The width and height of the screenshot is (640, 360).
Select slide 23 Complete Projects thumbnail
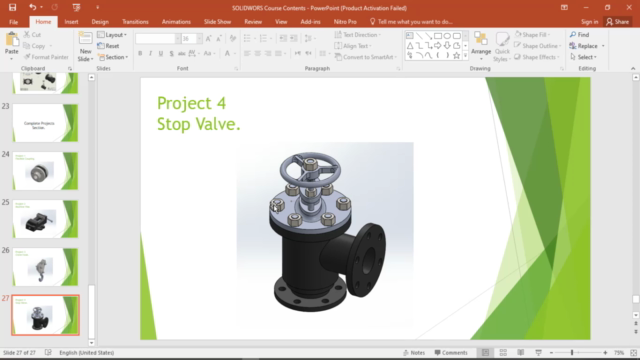coord(45,123)
